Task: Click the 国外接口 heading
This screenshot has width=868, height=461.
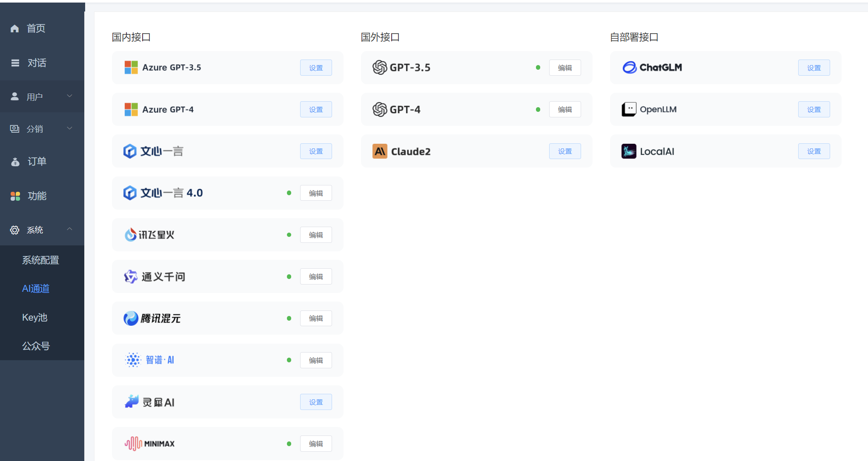Action: 380,37
